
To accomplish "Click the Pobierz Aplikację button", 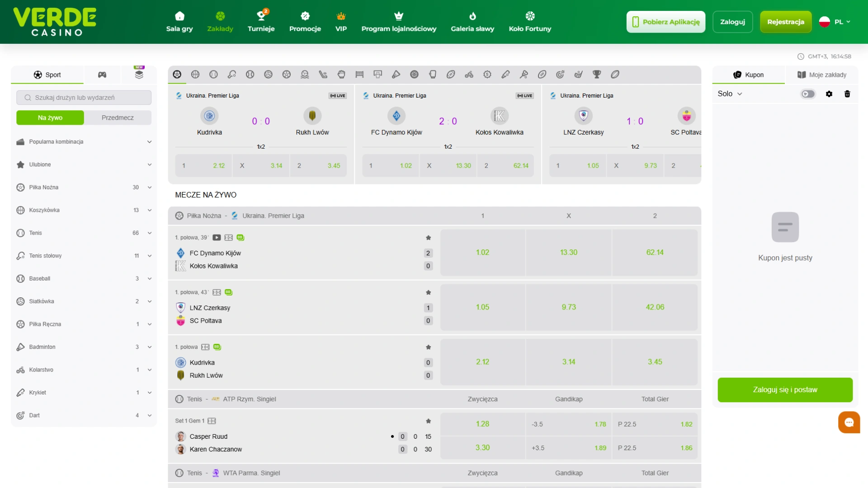I will pos(666,22).
